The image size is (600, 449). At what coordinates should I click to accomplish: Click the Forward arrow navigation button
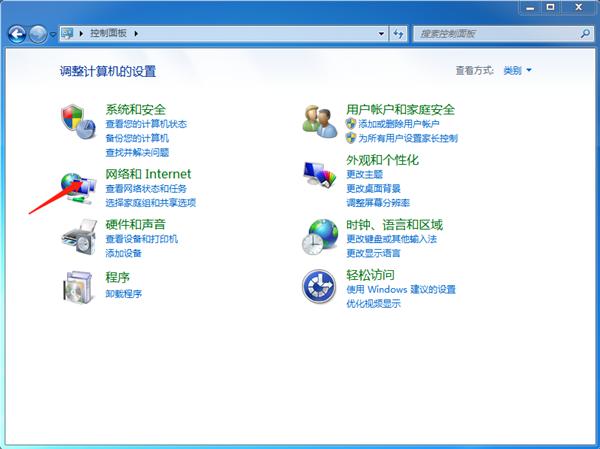[x=38, y=34]
